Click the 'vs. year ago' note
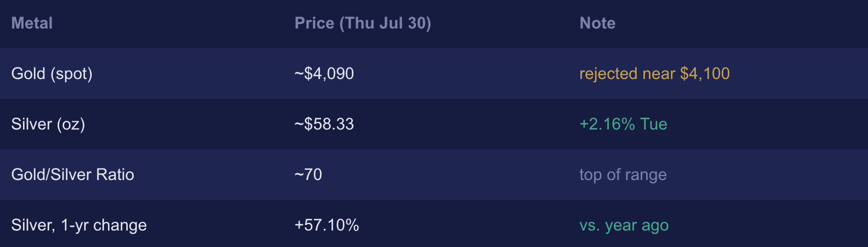 [x=624, y=225]
